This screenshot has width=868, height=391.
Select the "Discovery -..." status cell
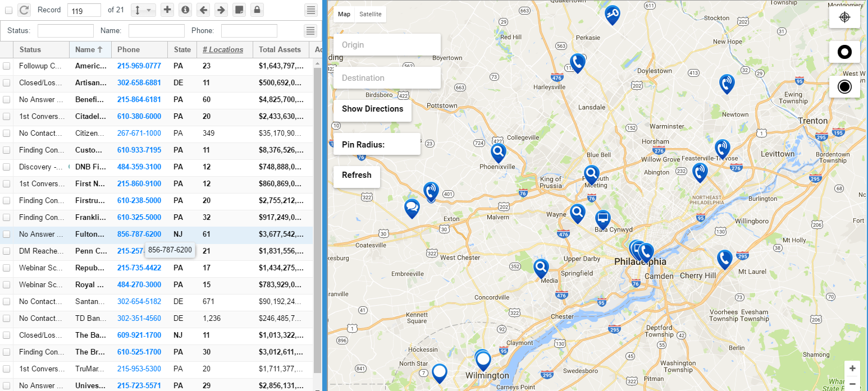point(41,167)
